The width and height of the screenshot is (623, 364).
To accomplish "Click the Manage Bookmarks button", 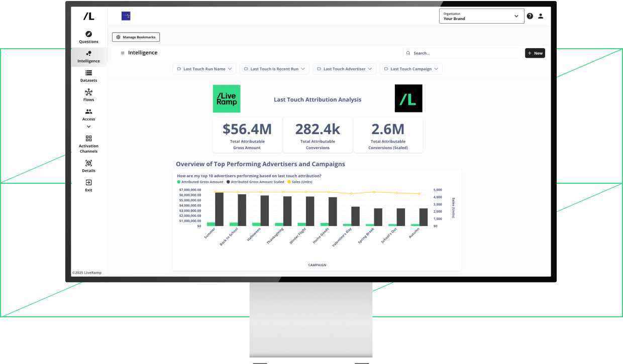I will click(136, 37).
